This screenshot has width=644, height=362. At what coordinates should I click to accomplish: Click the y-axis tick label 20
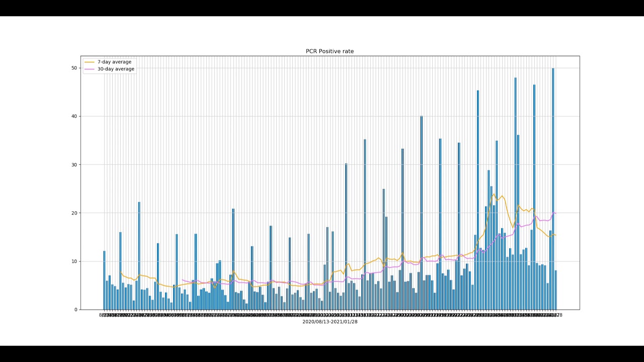[x=74, y=213]
